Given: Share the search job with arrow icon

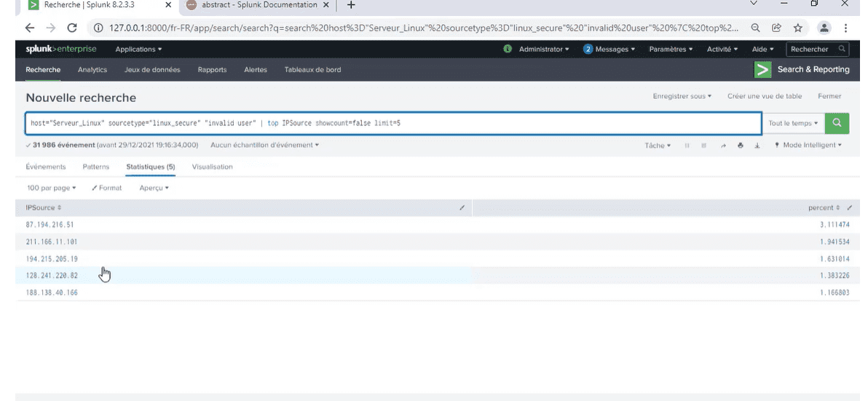Looking at the screenshot, I should click(x=722, y=146).
